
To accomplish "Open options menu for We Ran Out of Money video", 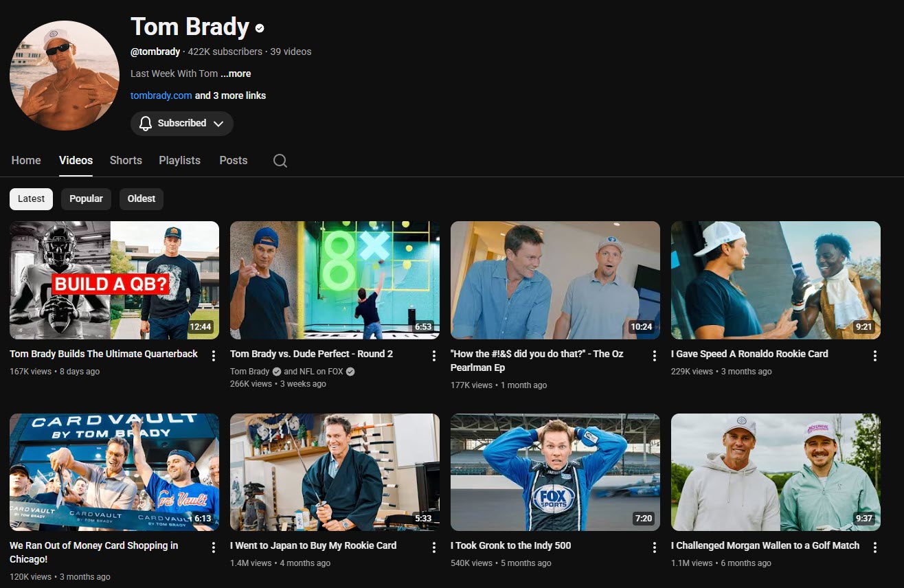I will point(214,547).
